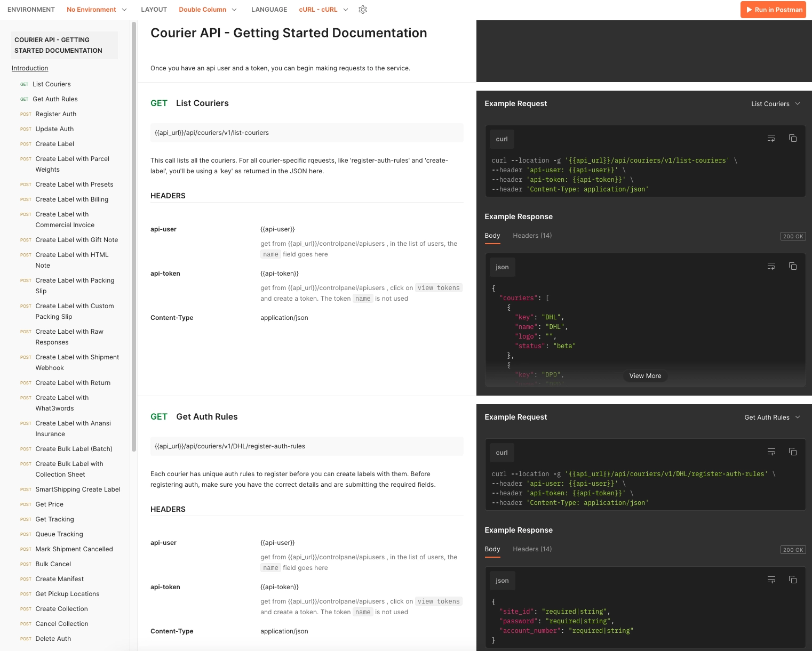Copy the List Couriers curl request
Viewport: 812px width, 651px height.
tap(793, 138)
